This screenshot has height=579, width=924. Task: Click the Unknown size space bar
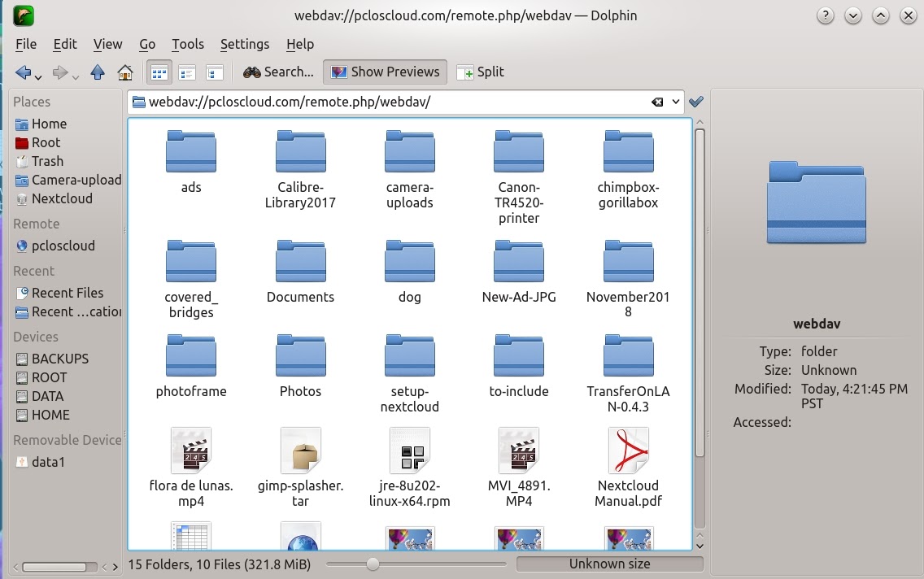coord(610,564)
